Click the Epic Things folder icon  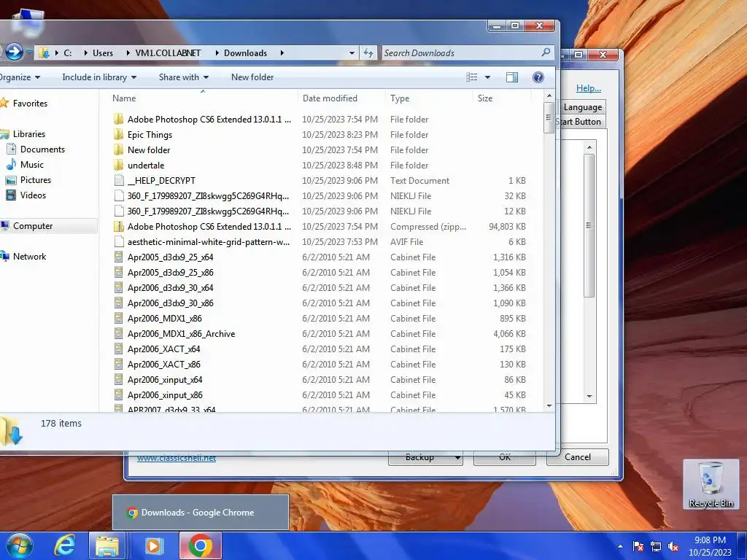coord(119,135)
